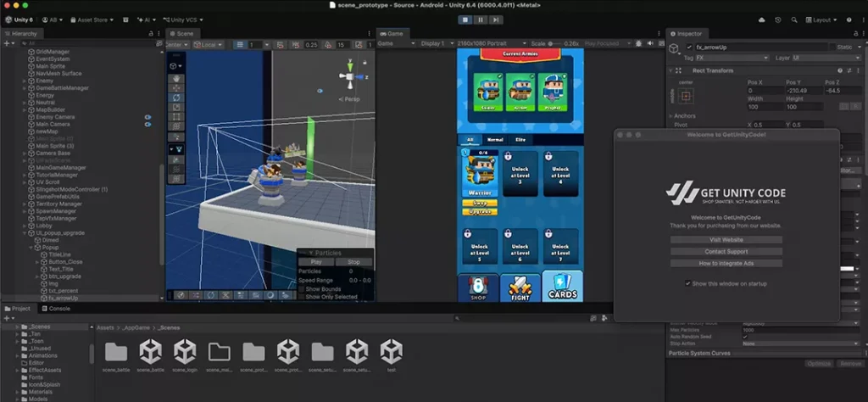Click first icon in Scene bottom overlay toolbar
Image resolution: width=868 pixels, height=402 pixels.
(181, 295)
